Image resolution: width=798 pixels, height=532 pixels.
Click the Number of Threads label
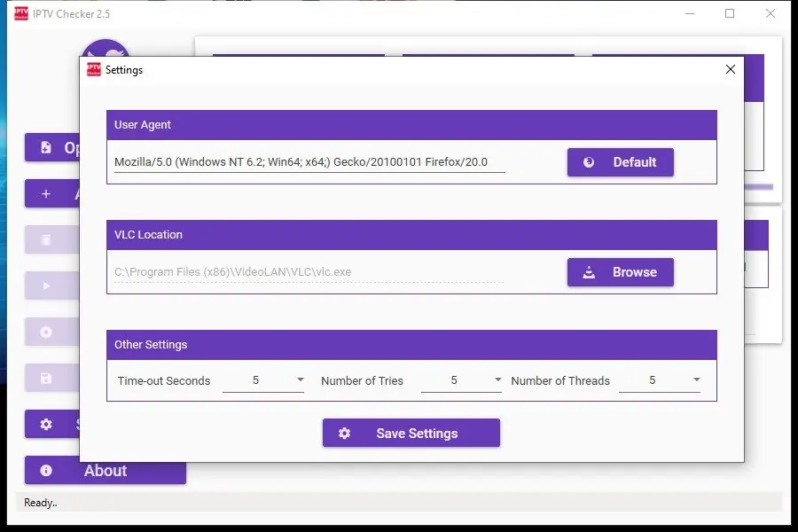click(x=560, y=380)
